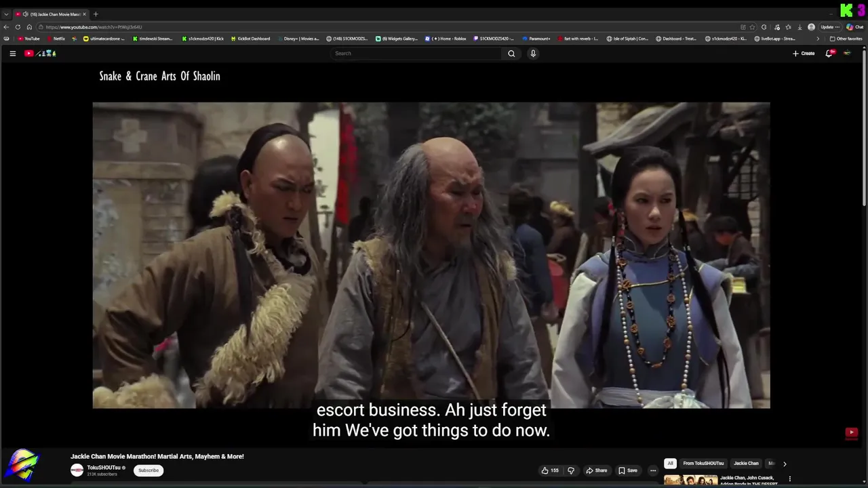
Task: Open the tab search dropdown arrow
Action: [x=6, y=14]
